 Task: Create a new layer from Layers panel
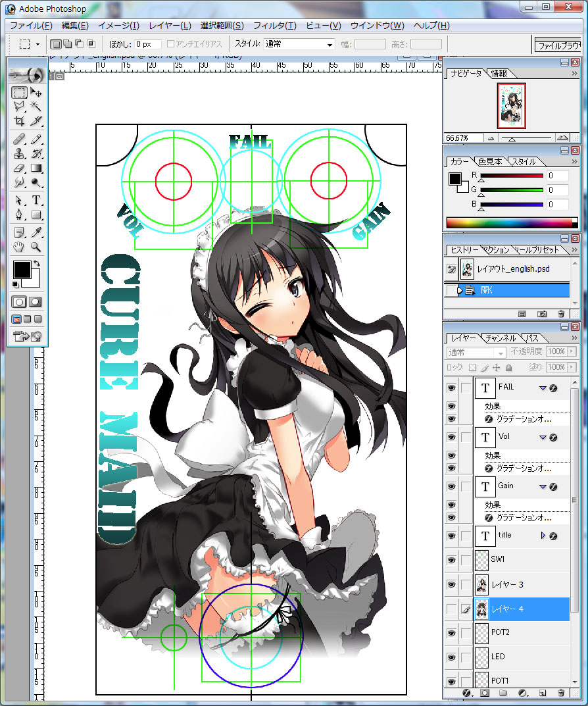coord(543,693)
